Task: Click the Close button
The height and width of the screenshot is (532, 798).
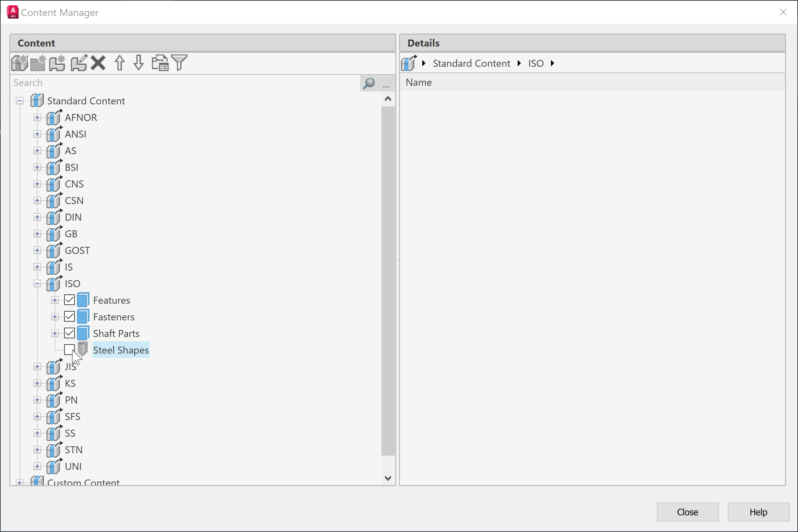Action: pos(687,512)
